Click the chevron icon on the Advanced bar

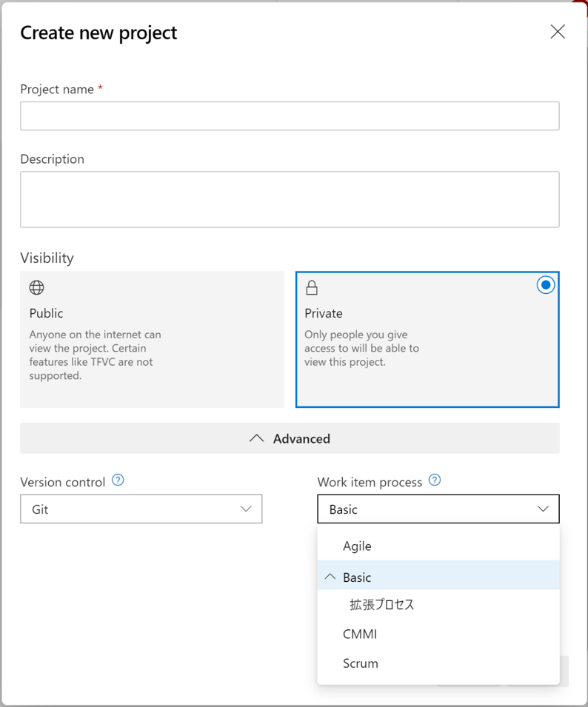pyautogui.click(x=257, y=438)
